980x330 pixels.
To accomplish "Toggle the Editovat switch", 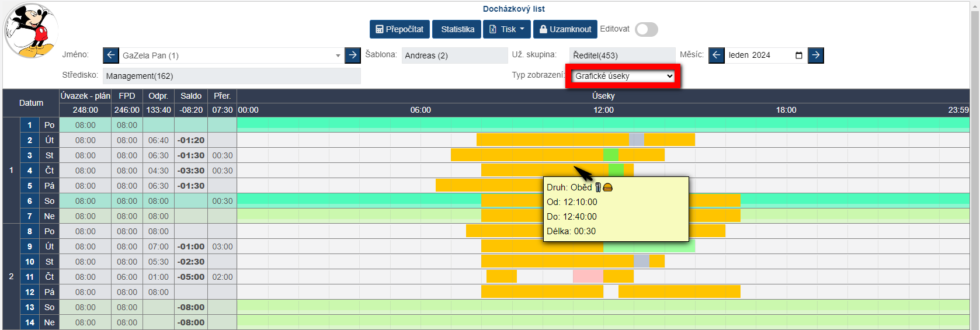I will [647, 30].
